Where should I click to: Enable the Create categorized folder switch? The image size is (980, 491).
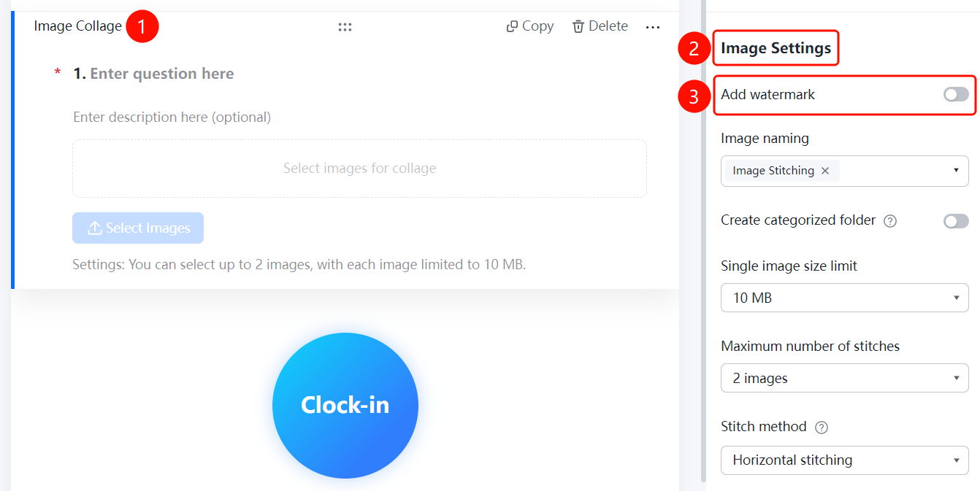(x=956, y=220)
